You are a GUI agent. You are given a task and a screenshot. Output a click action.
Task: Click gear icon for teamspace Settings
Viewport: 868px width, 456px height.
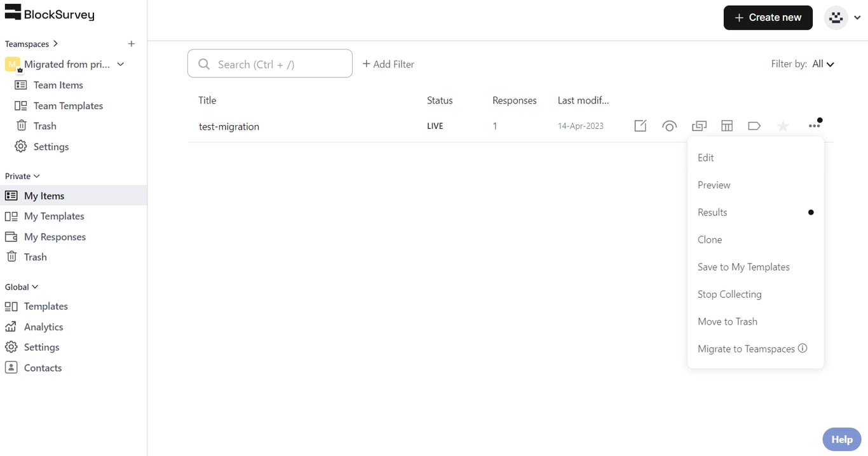click(21, 147)
